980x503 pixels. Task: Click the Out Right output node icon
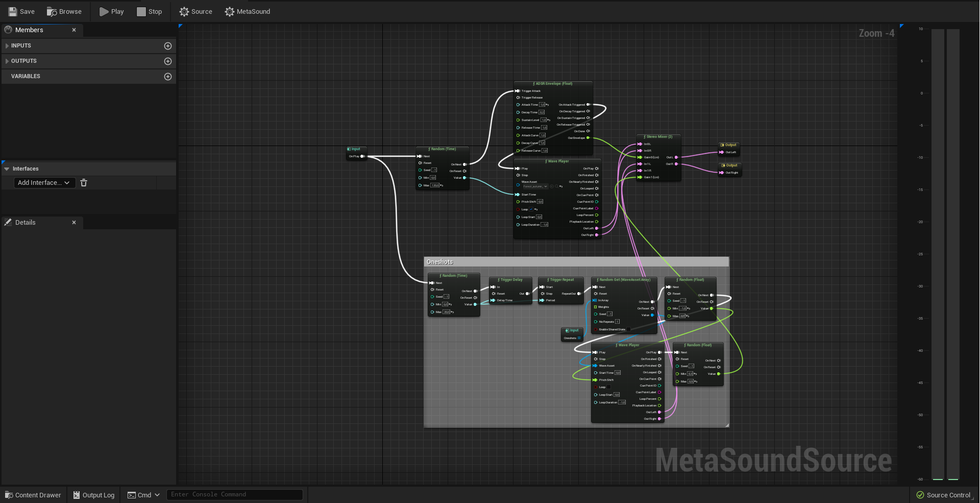point(723,165)
